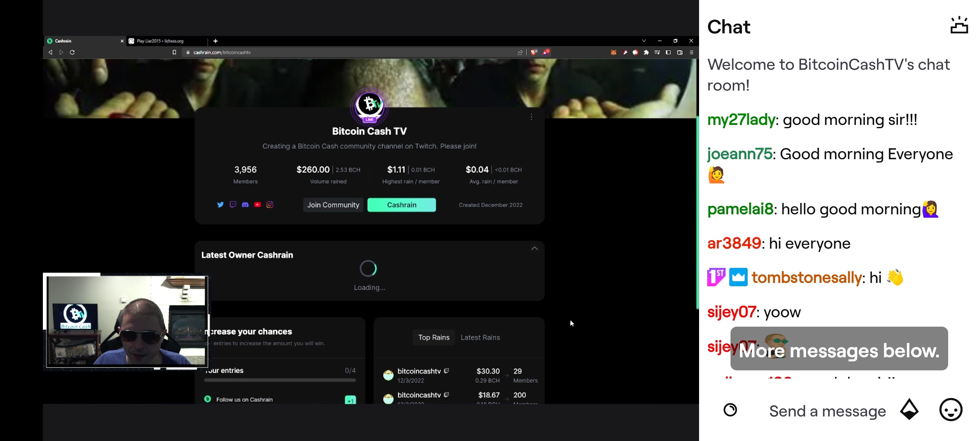Open the Discord link icon

coord(245,205)
